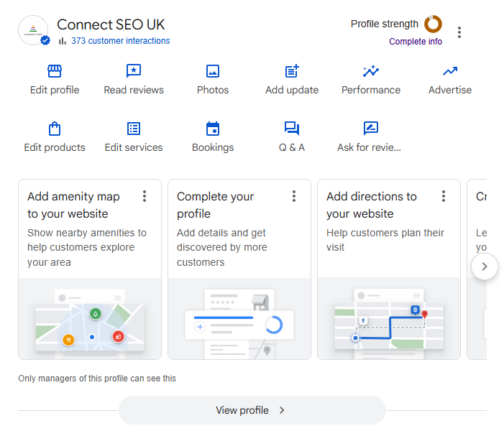The width and height of the screenshot is (504, 436).
Task: Open Photos image icon
Action: click(x=213, y=71)
